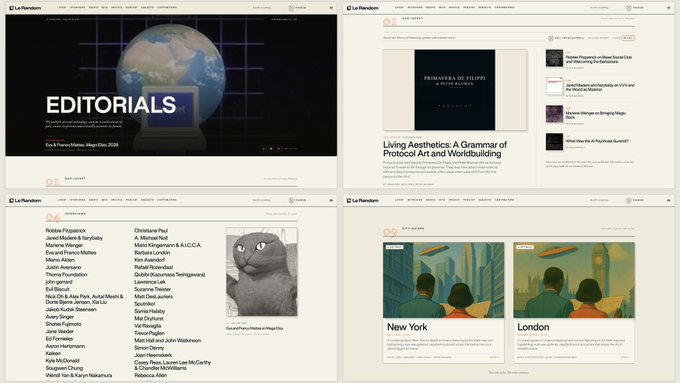The width and height of the screenshot is (680, 383).
Task: Go to the previous slide in the Editorials hero
Action: [264, 148]
